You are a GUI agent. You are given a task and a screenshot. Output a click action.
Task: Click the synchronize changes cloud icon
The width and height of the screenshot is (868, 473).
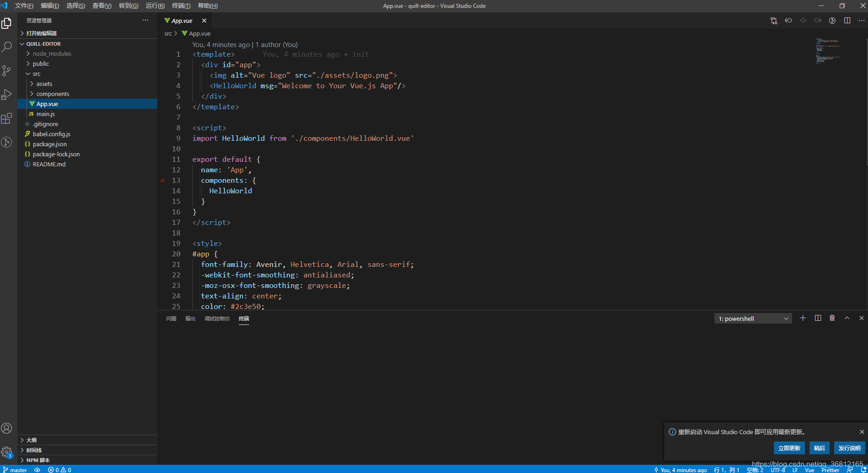click(x=37, y=470)
